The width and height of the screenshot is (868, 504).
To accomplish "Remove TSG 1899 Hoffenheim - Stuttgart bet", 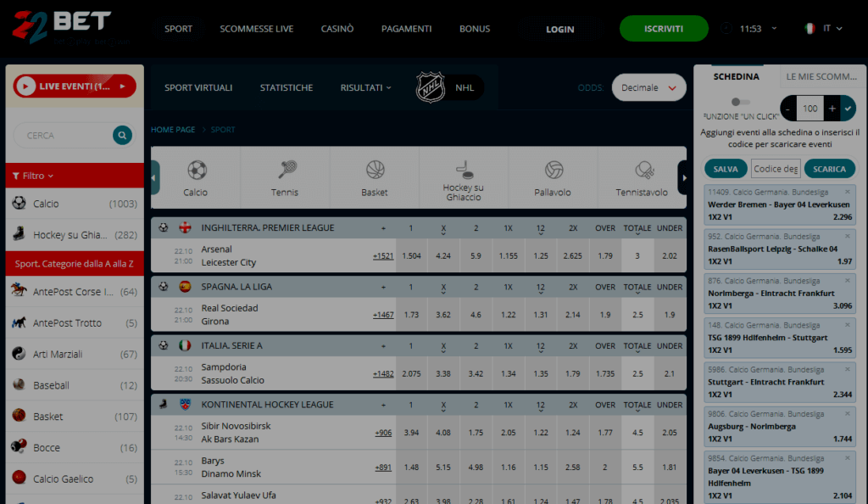I will [x=847, y=325].
